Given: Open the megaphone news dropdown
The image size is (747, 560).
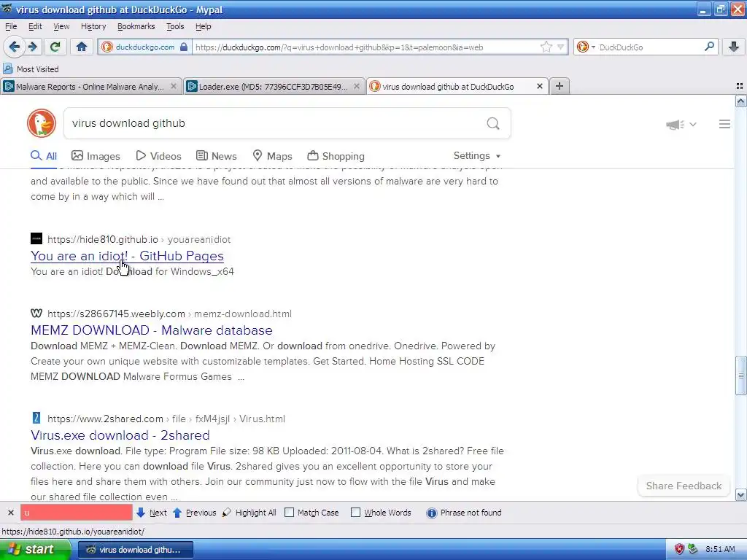Looking at the screenshot, I should (x=681, y=124).
